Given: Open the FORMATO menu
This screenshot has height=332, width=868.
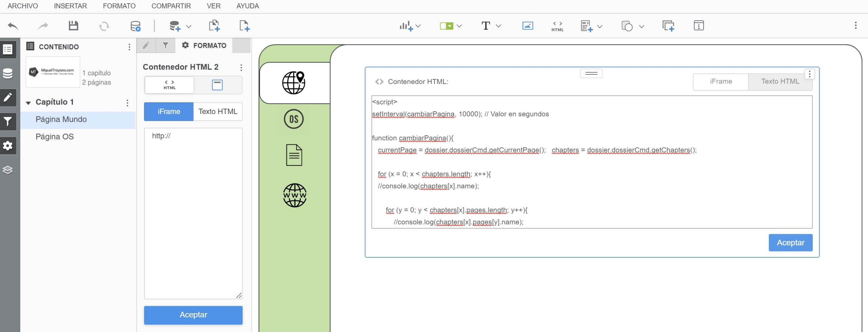Looking at the screenshot, I should (x=119, y=6).
